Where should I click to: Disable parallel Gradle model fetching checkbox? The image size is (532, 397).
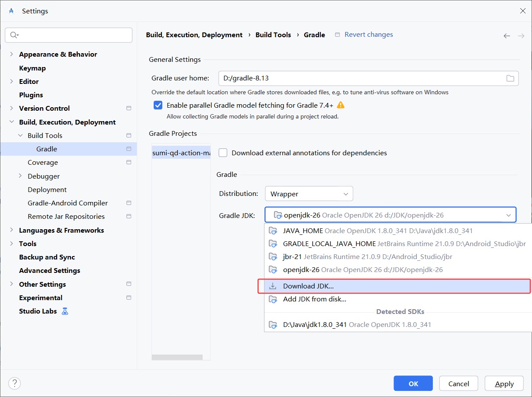[158, 105]
